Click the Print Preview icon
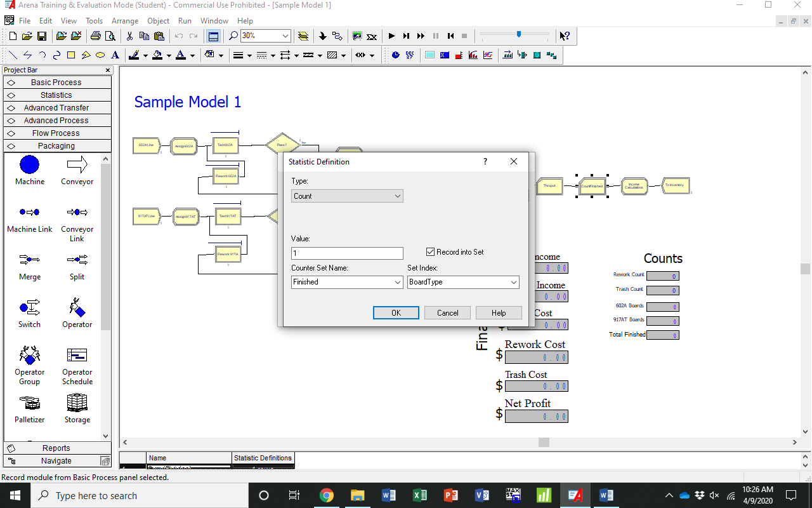Screen dimensions: 812x508 tap(109, 36)
